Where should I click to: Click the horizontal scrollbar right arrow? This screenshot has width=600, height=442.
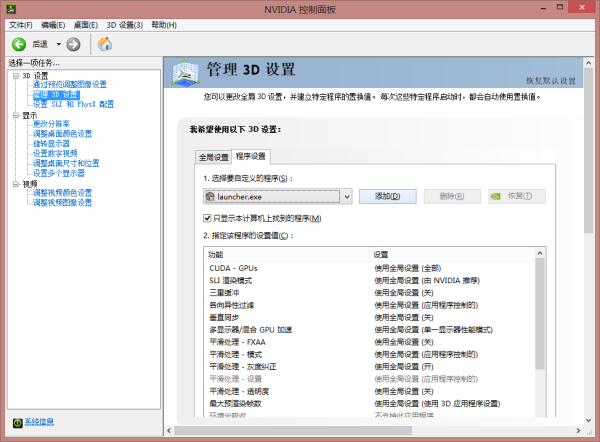pyautogui.click(x=578, y=431)
